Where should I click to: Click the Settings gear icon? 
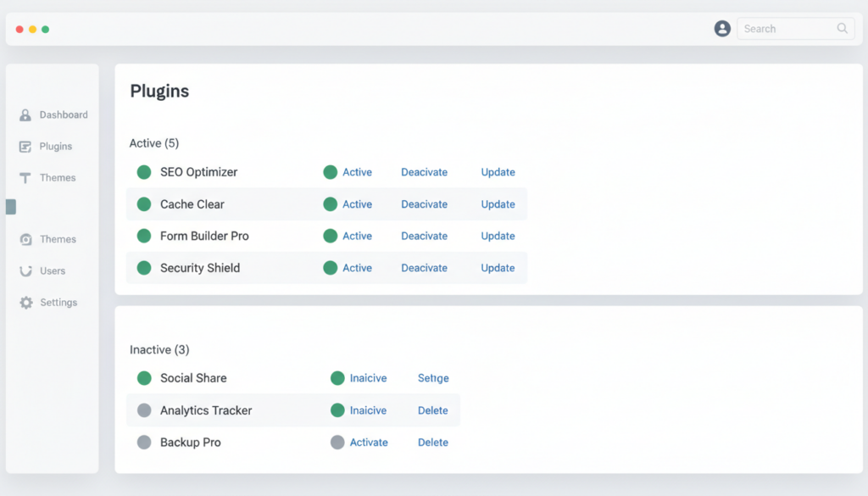click(x=26, y=302)
